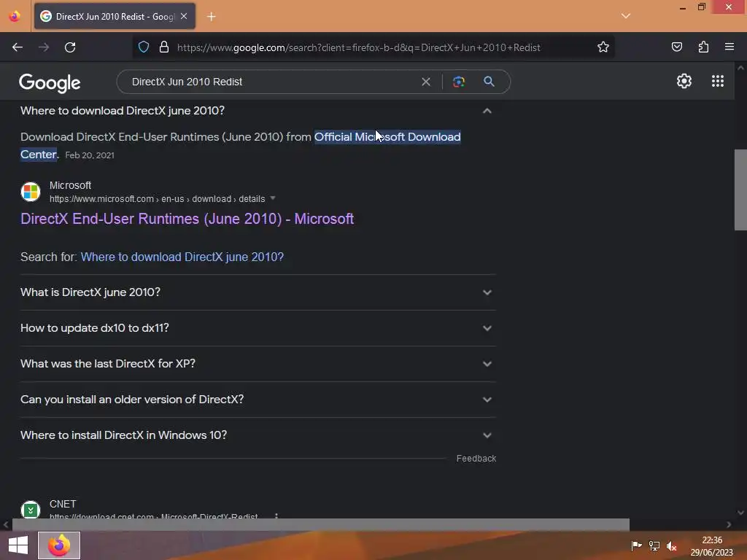Image resolution: width=747 pixels, height=560 pixels.
Task: Open the list all tabs dropdown
Action: (626, 16)
